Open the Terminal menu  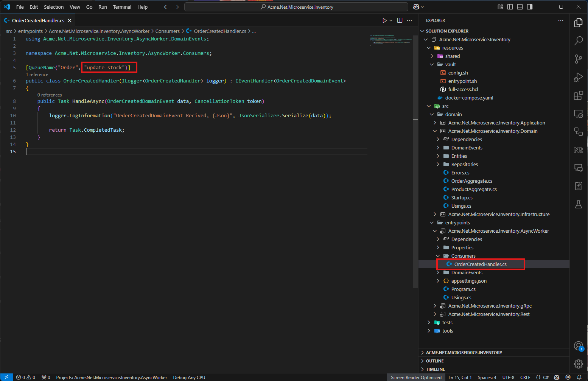pyautogui.click(x=122, y=7)
